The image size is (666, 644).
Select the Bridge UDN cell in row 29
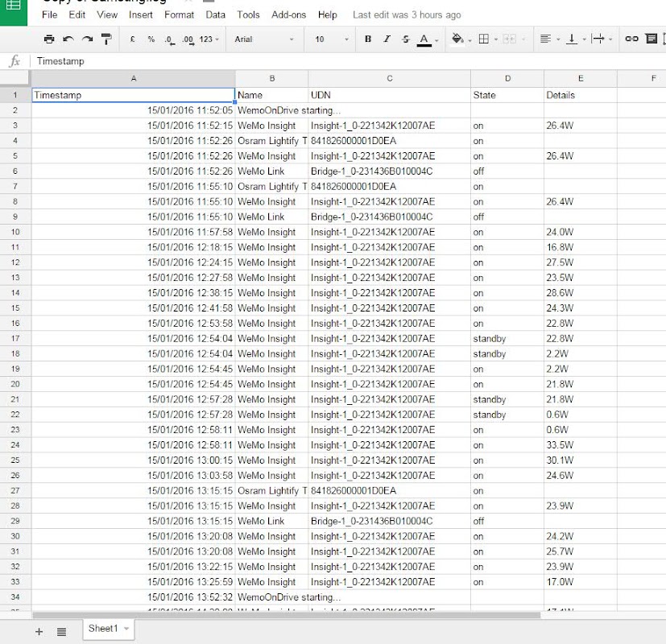click(x=390, y=521)
